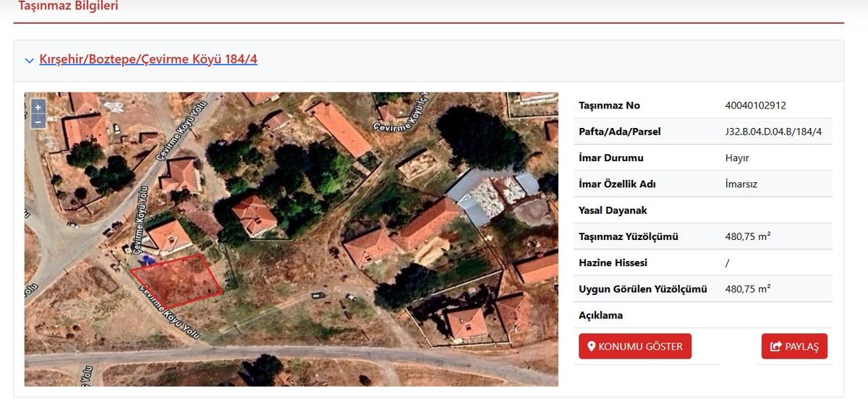The height and width of the screenshot is (407, 868).
Task: Click the Yasal Dayanak row label
Action: 613,210
